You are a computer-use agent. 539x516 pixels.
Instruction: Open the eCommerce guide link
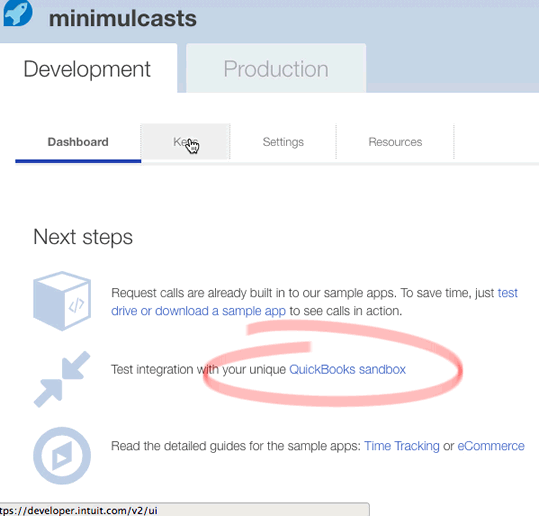coord(491,446)
